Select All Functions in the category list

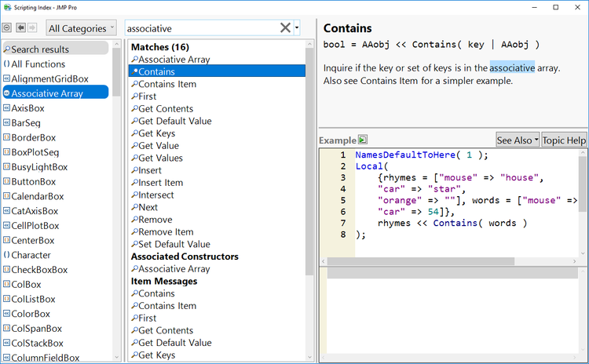(38, 64)
